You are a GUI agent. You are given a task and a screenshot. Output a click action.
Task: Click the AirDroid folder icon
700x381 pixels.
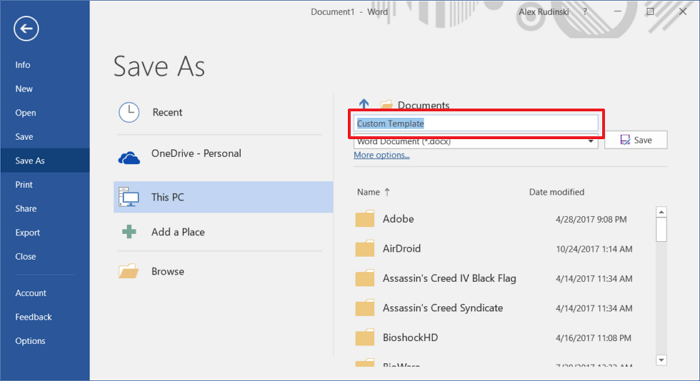[365, 248]
